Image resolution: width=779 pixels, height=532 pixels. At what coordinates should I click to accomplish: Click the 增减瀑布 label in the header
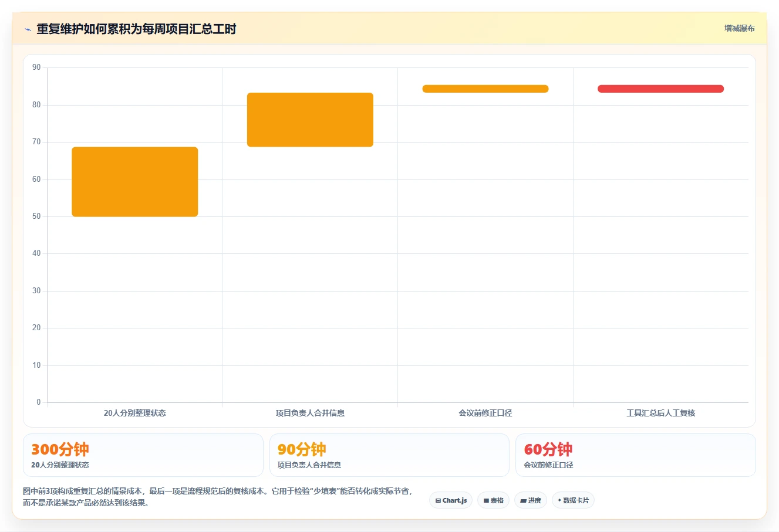pyautogui.click(x=739, y=28)
